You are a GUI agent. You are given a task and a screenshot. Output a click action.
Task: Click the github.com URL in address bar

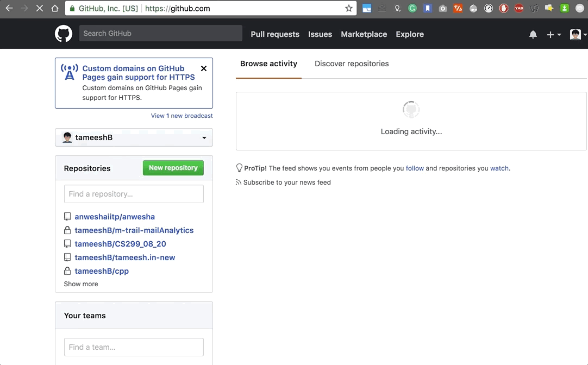[177, 8]
